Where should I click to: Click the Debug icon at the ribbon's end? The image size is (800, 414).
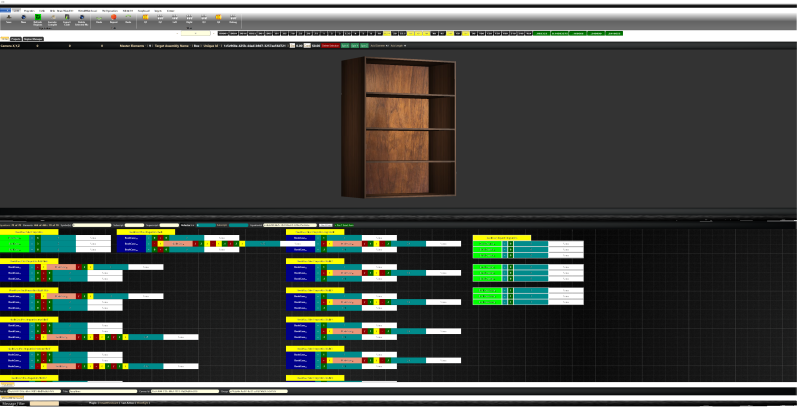pyautogui.click(x=233, y=18)
